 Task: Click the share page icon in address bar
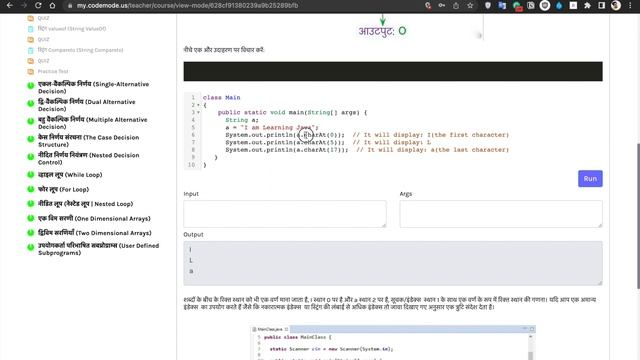[x=456, y=6]
